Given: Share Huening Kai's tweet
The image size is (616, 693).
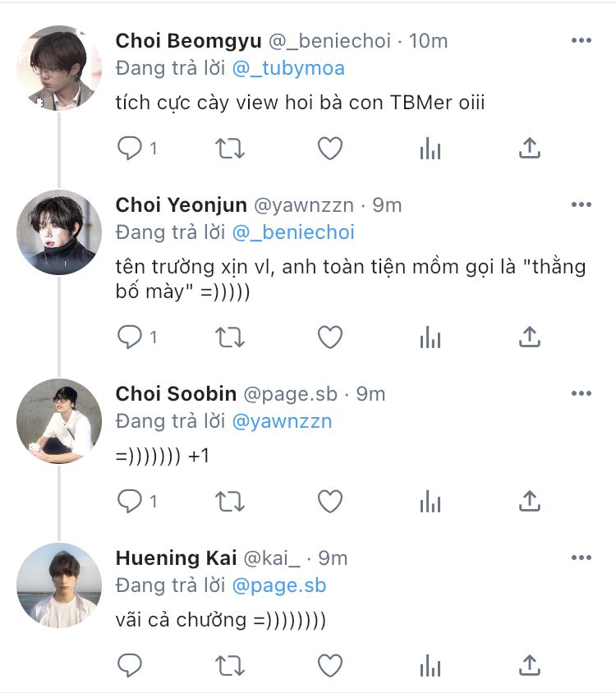Looking at the screenshot, I should [530, 663].
